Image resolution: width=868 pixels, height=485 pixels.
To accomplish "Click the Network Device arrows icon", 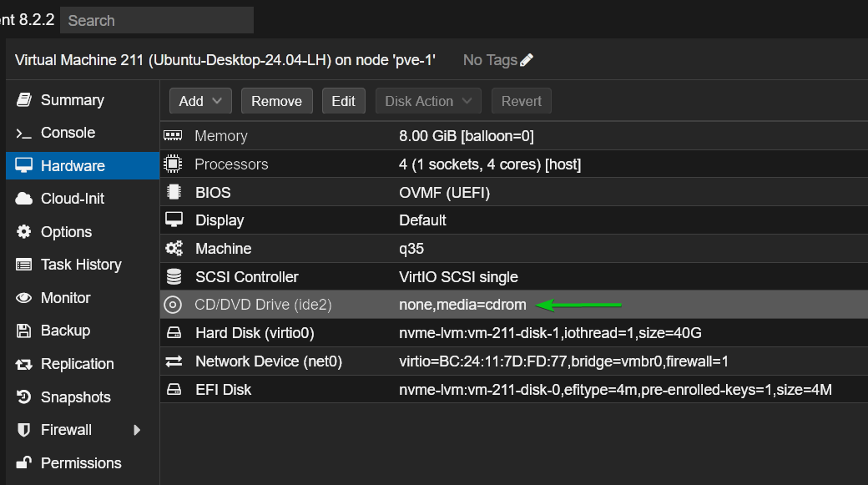I will coord(173,361).
